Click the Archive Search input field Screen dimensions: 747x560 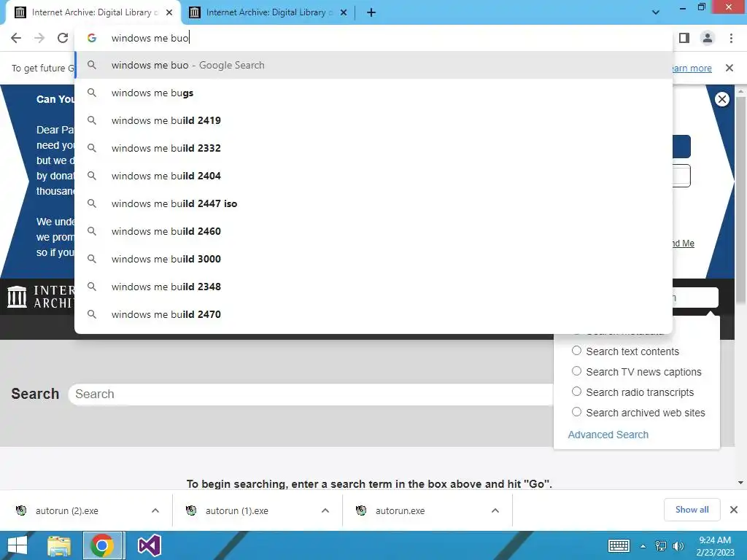click(312, 394)
